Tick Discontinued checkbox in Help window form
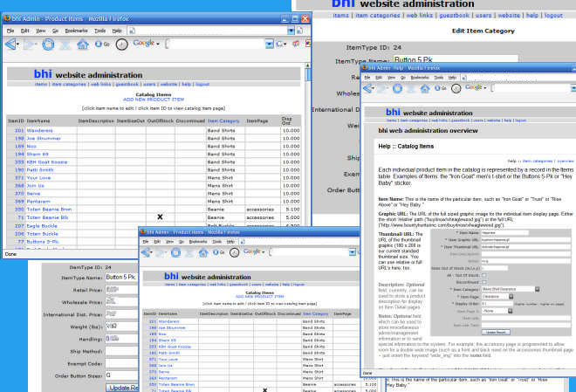 (x=483, y=282)
